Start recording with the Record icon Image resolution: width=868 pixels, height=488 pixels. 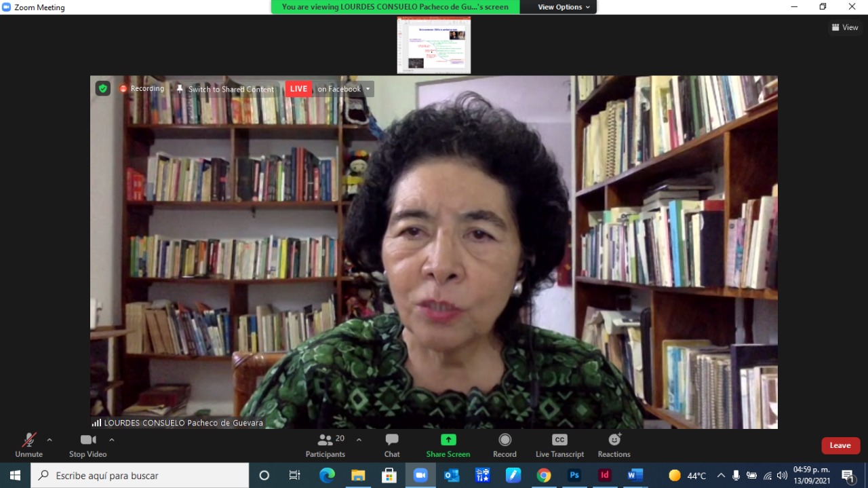click(505, 440)
